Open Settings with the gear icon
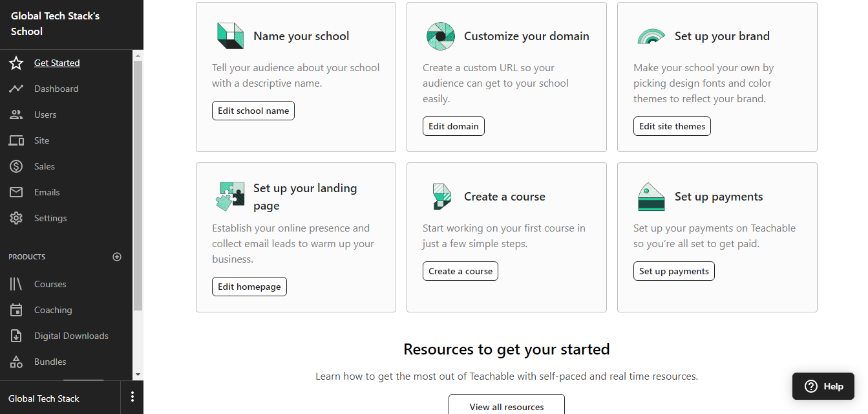 (x=16, y=218)
